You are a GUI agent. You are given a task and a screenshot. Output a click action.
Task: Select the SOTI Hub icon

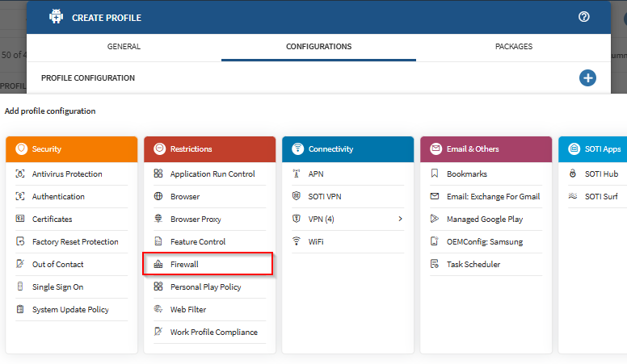(573, 174)
